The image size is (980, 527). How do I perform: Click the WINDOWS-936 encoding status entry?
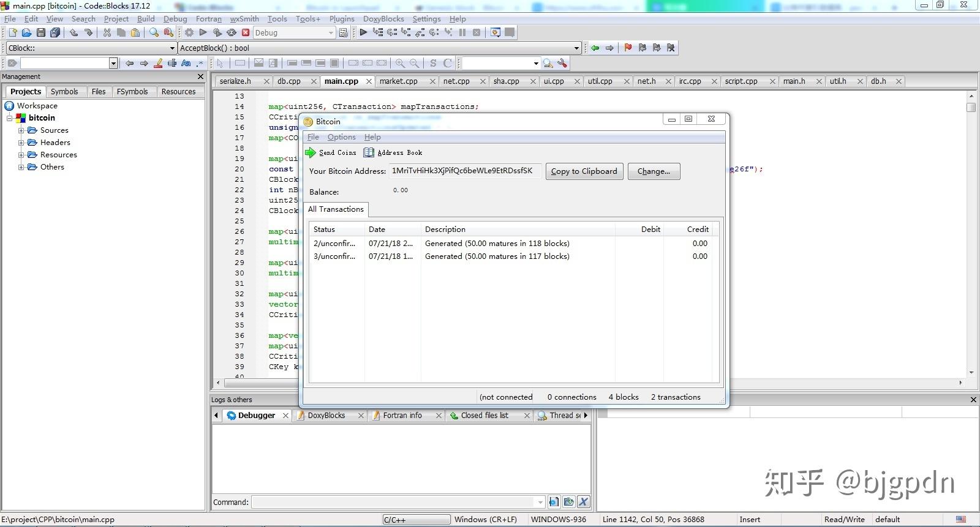point(559,520)
